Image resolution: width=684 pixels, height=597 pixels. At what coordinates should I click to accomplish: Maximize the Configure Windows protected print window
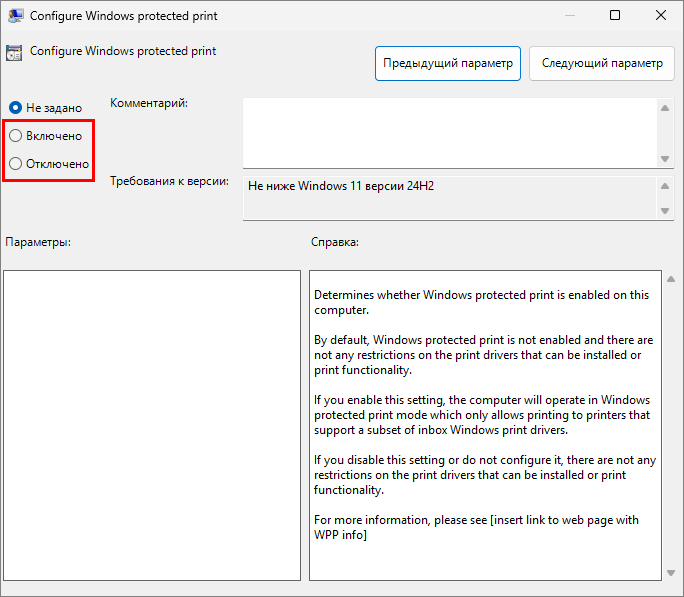pos(615,15)
